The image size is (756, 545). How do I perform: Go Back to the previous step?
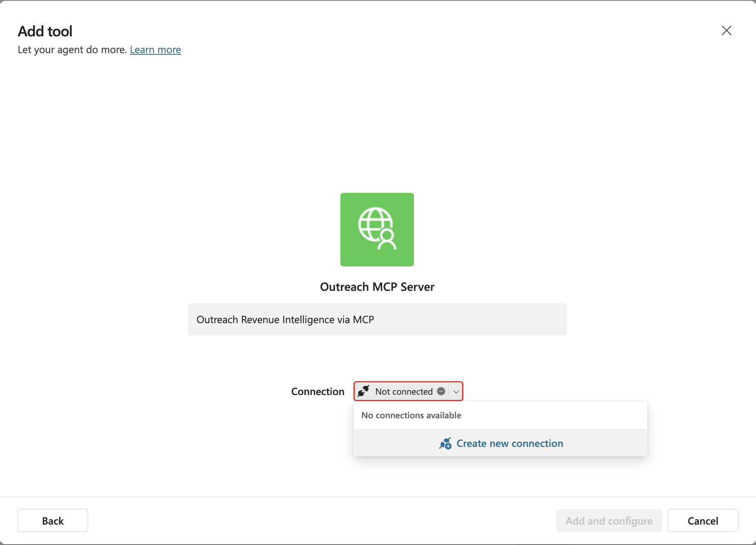click(x=53, y=521)
